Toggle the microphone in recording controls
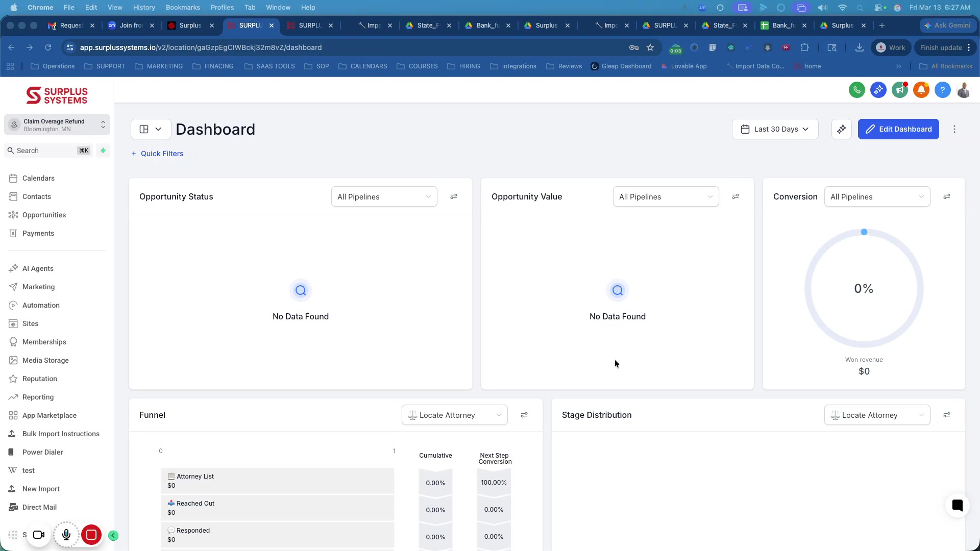The height and width of the screenshot is (551, 980). tap(66, 535)
